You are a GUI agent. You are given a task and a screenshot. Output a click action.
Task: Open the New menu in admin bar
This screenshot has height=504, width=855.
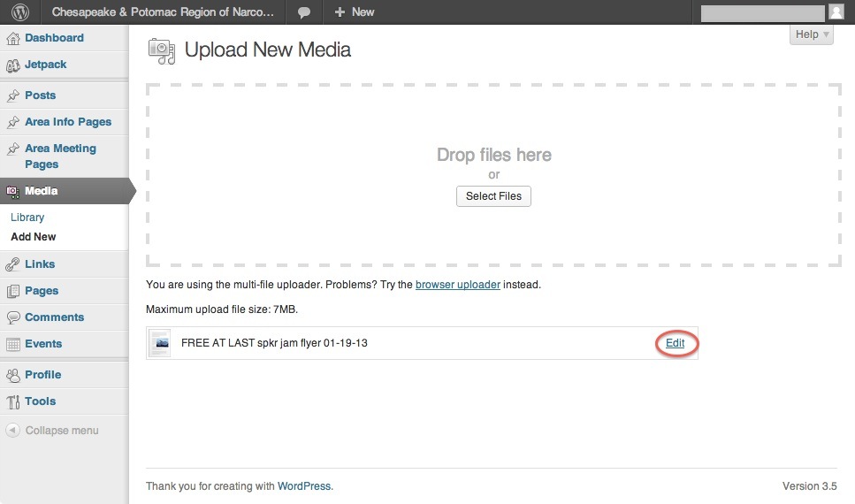click(x=355, y=12)
